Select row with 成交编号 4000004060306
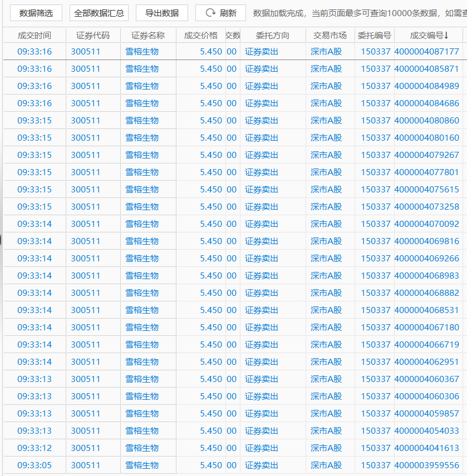 [x=233, y=396]
